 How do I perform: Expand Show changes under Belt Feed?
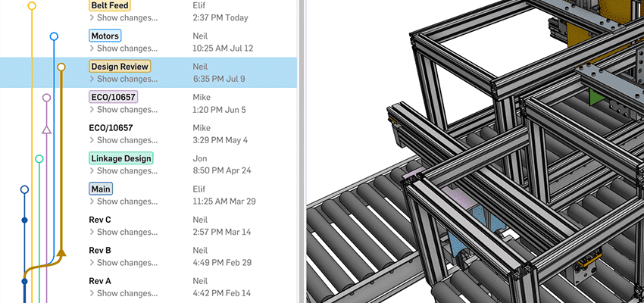(123, 17)
